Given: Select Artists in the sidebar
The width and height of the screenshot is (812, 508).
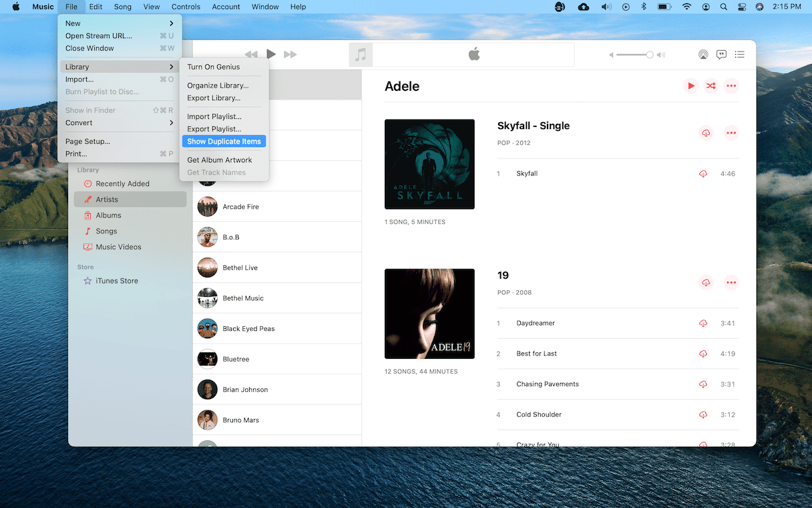Looking at the screenshot, I should (130, 199).
